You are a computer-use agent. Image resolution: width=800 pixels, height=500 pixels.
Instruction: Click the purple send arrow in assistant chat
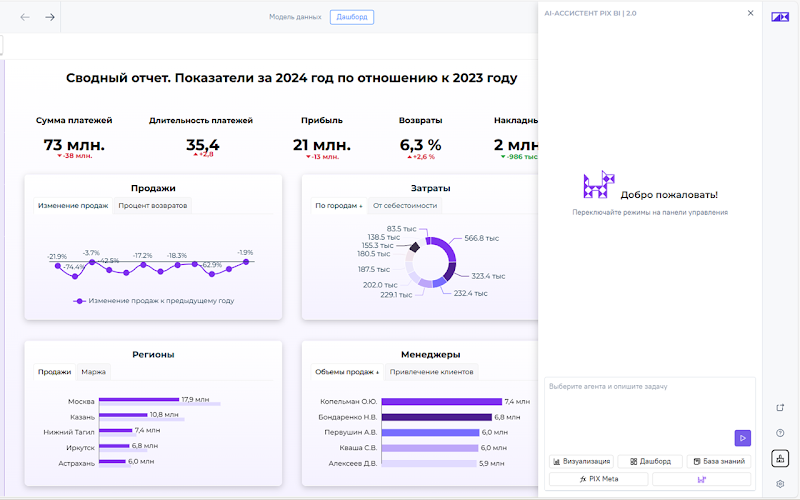pyautogui.click(x=742, y=438)
